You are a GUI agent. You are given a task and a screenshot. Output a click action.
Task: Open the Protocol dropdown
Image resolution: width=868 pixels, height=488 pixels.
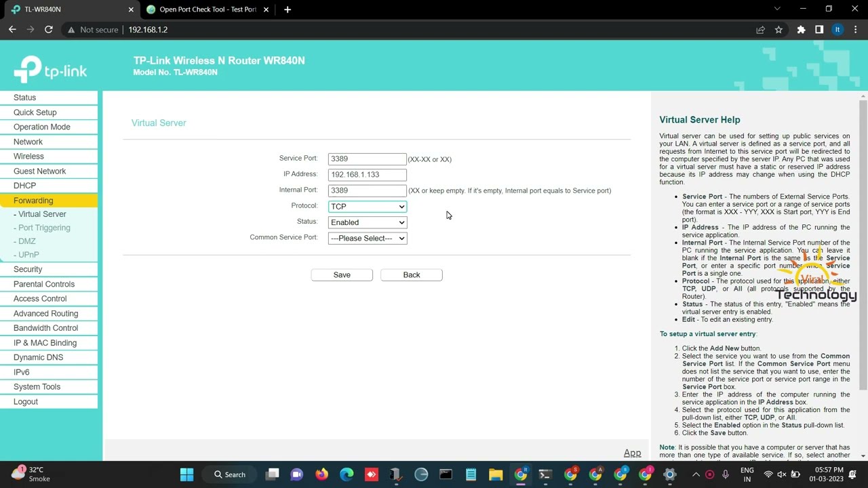point(367,207)
